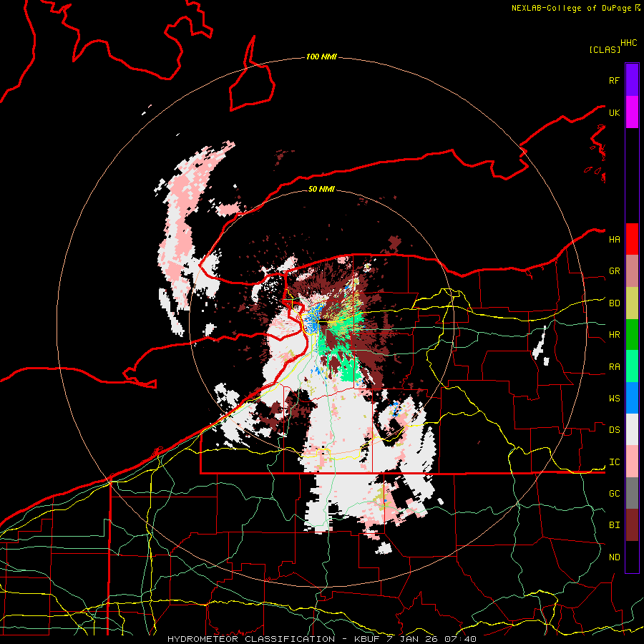Click the UK magenta legend swatch
Image resolution: width=644 pixels, height=644 pixels.
coord(632,112)
